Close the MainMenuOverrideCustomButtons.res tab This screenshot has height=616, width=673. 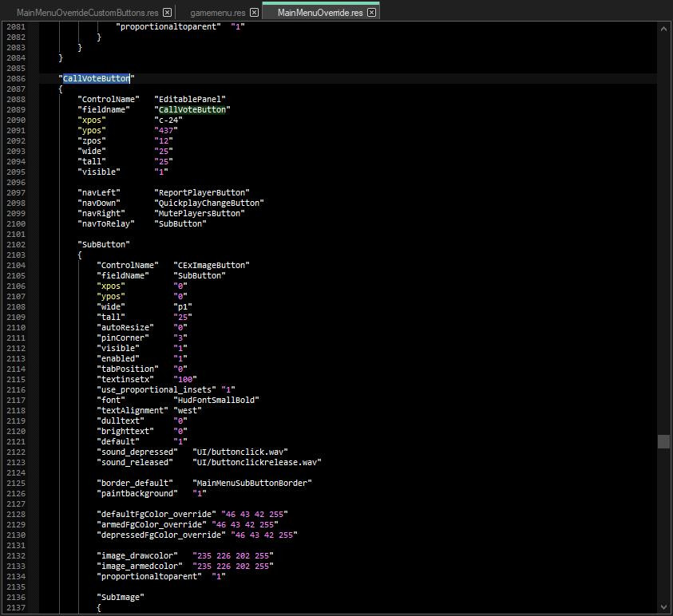coord(167,13)
